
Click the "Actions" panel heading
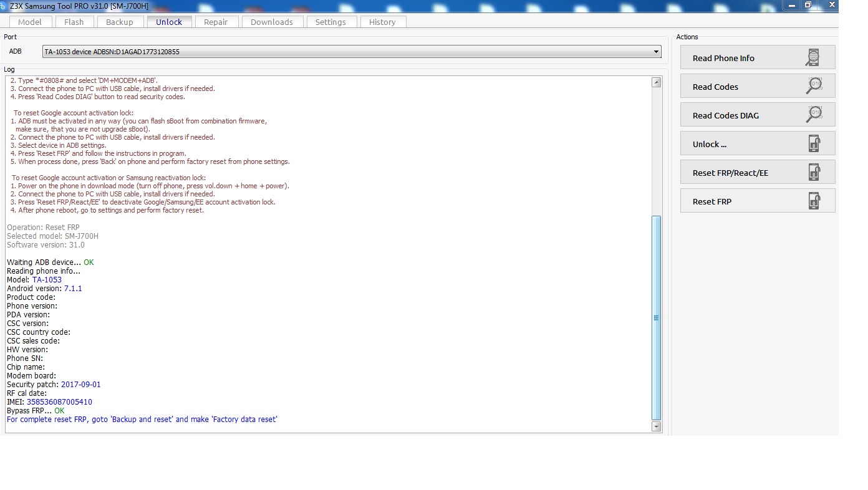point(687,37)
